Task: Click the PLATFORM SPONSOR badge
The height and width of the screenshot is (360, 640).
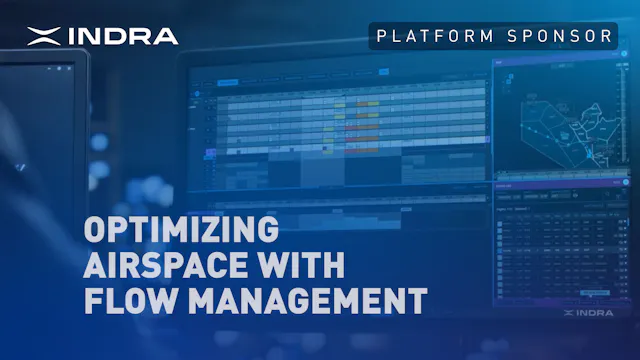Action: 493,36
